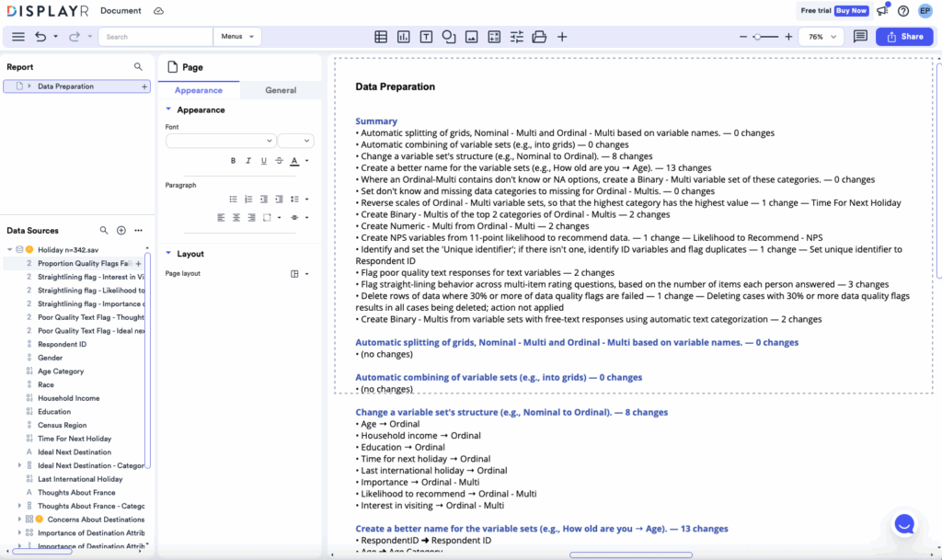Screen dimensions: 942x560
Task: Switch to the General tab
Action: pos(281,90)
